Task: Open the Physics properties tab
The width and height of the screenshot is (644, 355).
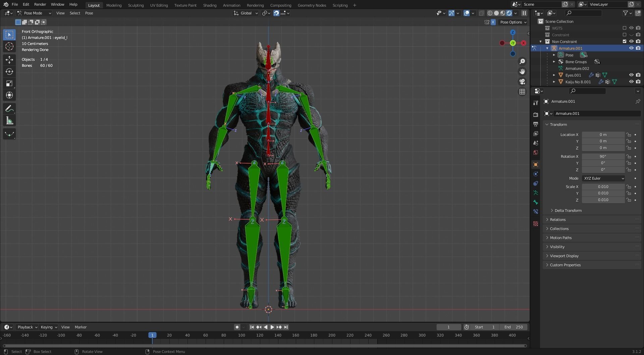Action: (x=536, y=174)
